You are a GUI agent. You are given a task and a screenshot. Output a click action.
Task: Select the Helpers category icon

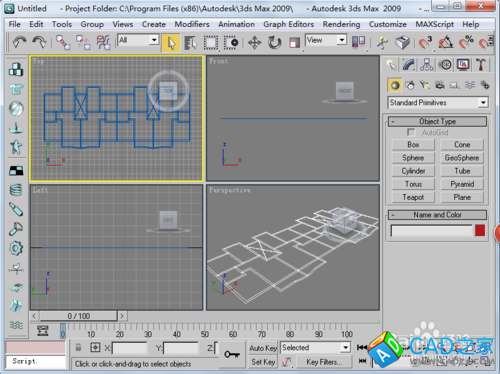(455, 85)
